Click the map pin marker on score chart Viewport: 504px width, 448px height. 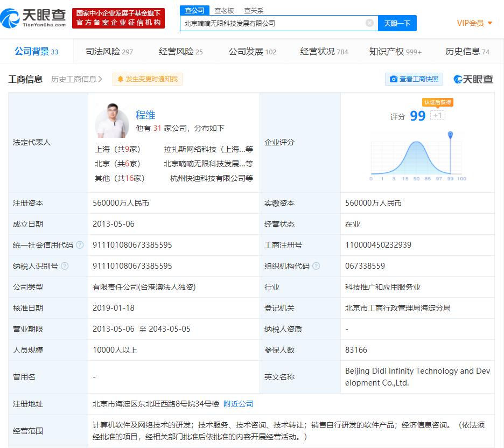point(450,135)
